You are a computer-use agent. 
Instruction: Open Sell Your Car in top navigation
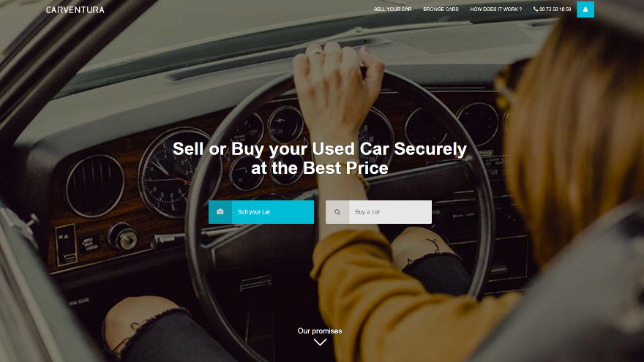392,9
